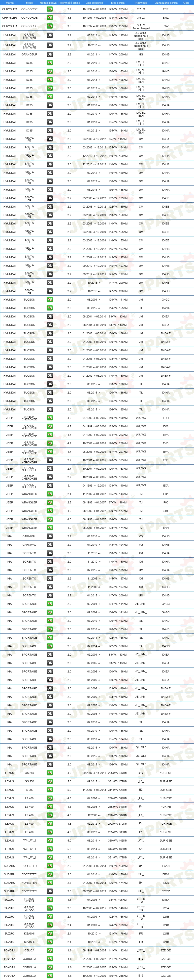The height and width of the screenshot is (980, 194).
Task: Select the 'EXA' engine code cell
Action: (x=165, y=486)
